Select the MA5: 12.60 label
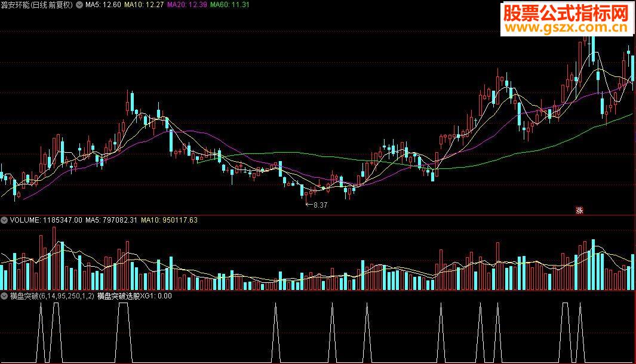This screenshot has width=636, height=364. pyautogui.click(x=103, y=5)
